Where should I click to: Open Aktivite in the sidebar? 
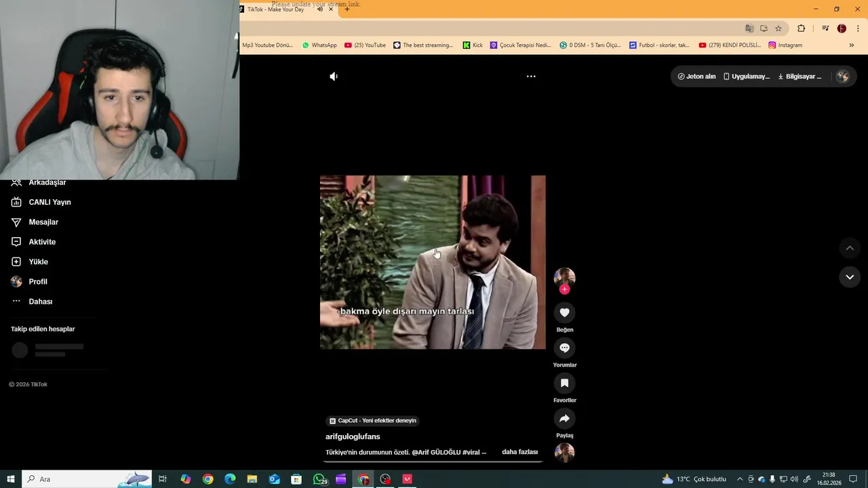[x=33, y=242]
